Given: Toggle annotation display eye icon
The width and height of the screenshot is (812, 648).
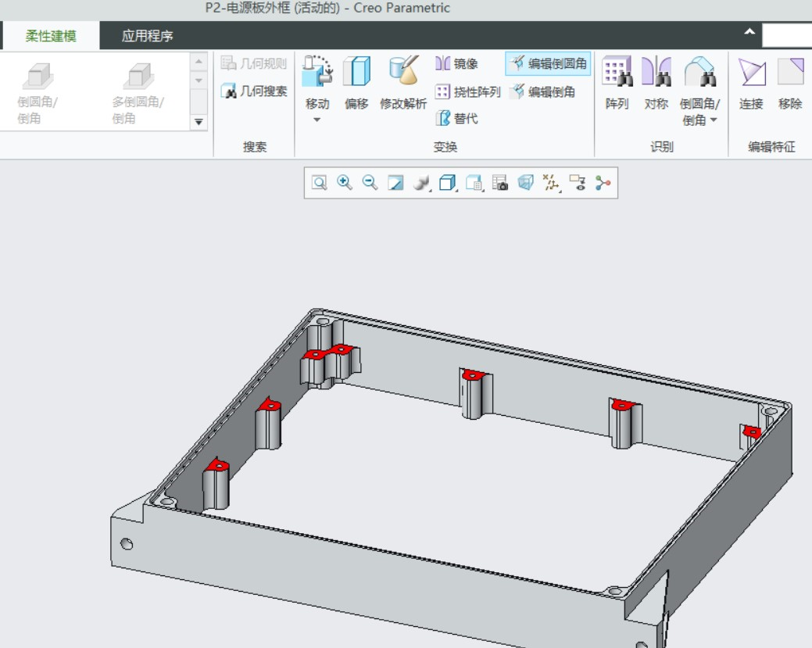Looking at the screenshot, I should [x=578, y=183].
